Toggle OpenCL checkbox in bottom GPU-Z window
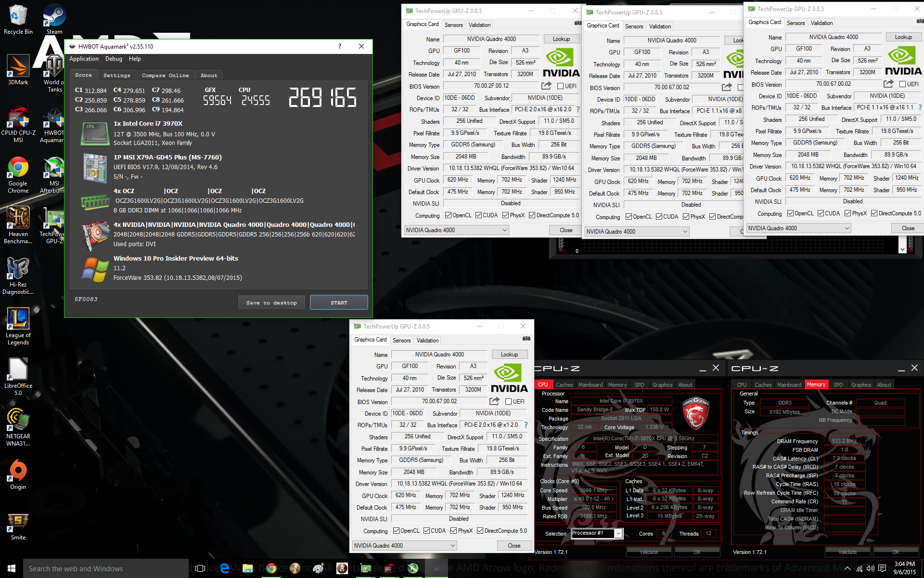Image resolution: width=924 pixels, height=578 pixels. click(396, 531)
